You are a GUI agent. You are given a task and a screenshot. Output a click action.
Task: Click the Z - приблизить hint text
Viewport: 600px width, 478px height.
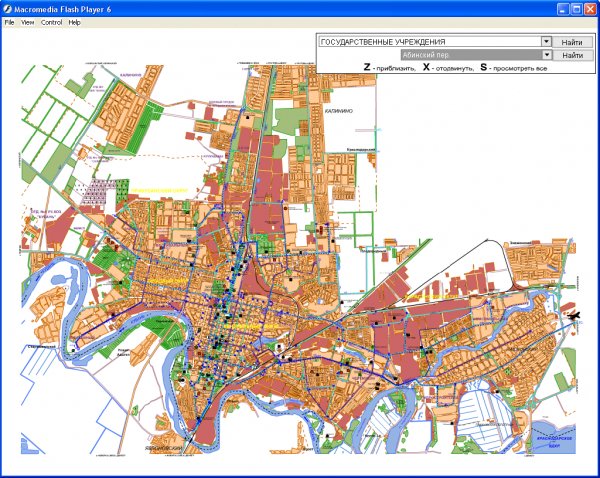pos(389,68)
